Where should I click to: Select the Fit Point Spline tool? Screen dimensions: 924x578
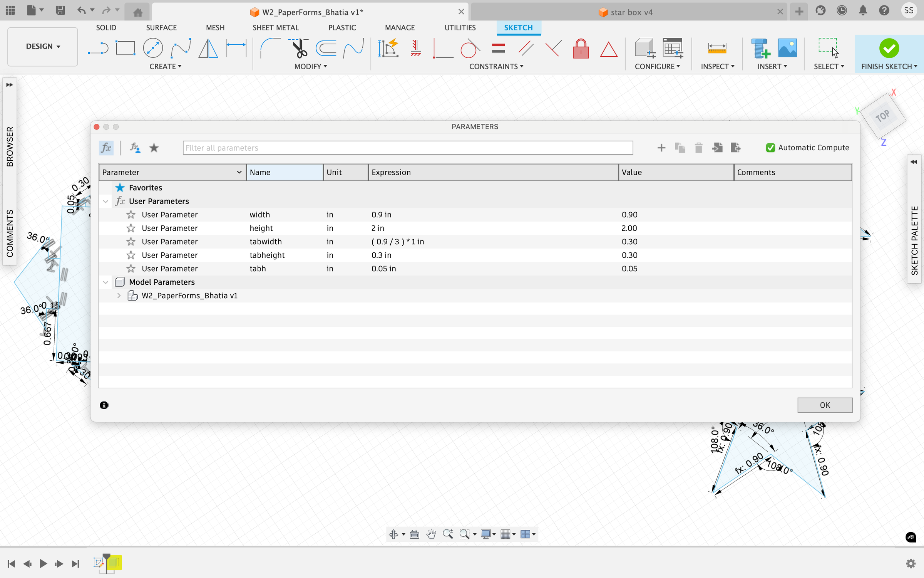(181, 49)
